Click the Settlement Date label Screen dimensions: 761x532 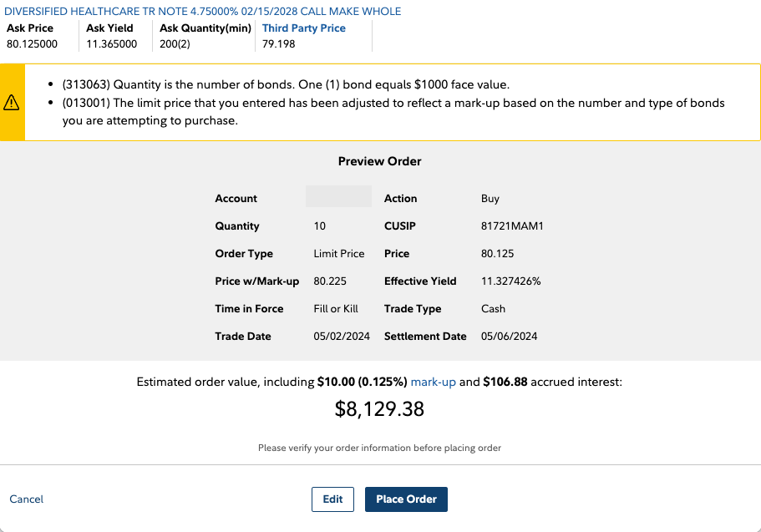pos(425,336)
